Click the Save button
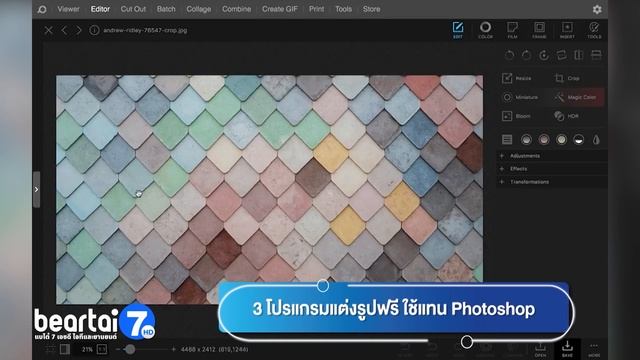Screen dimensions: 640x360 point(567,350)
